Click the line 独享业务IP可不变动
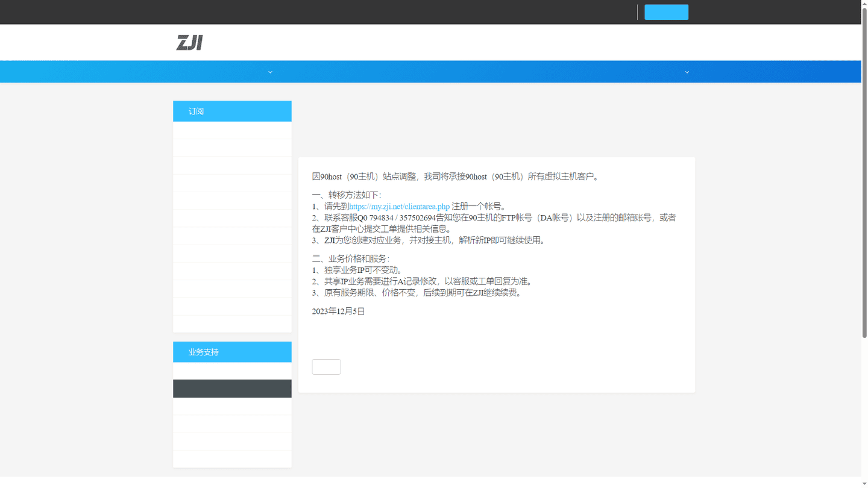 pyautogui.click(x=357, y=270)
